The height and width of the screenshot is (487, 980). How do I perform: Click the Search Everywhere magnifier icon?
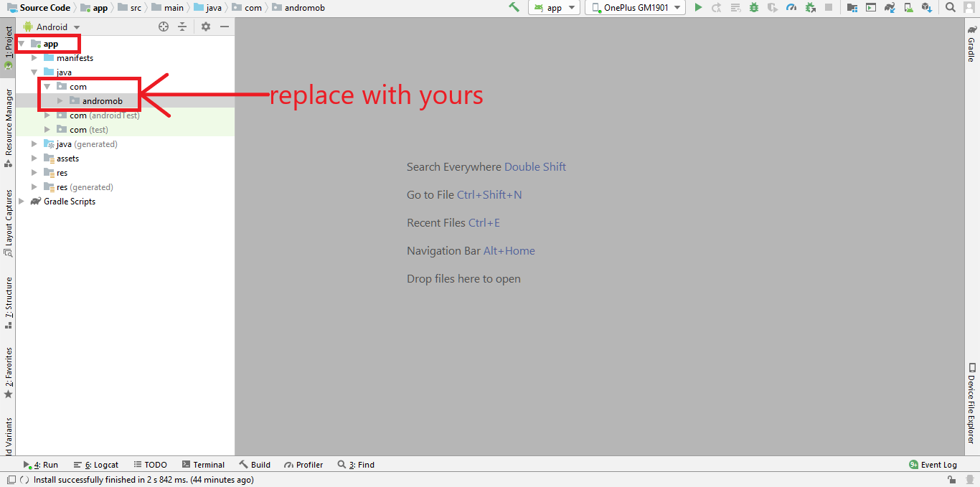(x=951, y=7)
